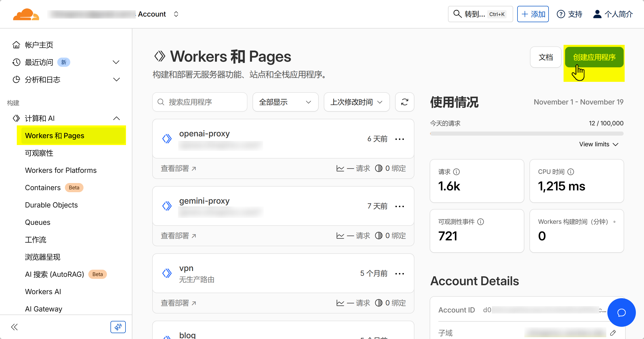Expand View limits section
Image resolution: width=644 pixels, height=339 pixels.
coord(599,144)
